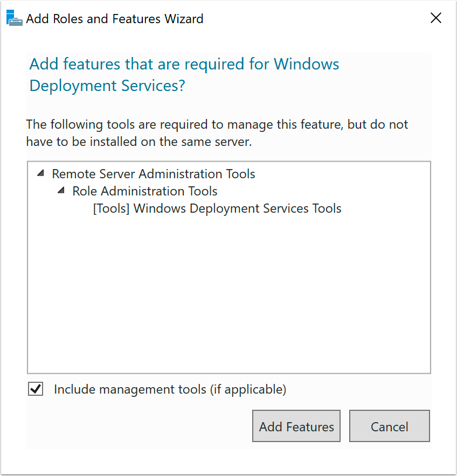457x476 pixels.
Task: Click the blue question heading text
Action: coord(183,74)
